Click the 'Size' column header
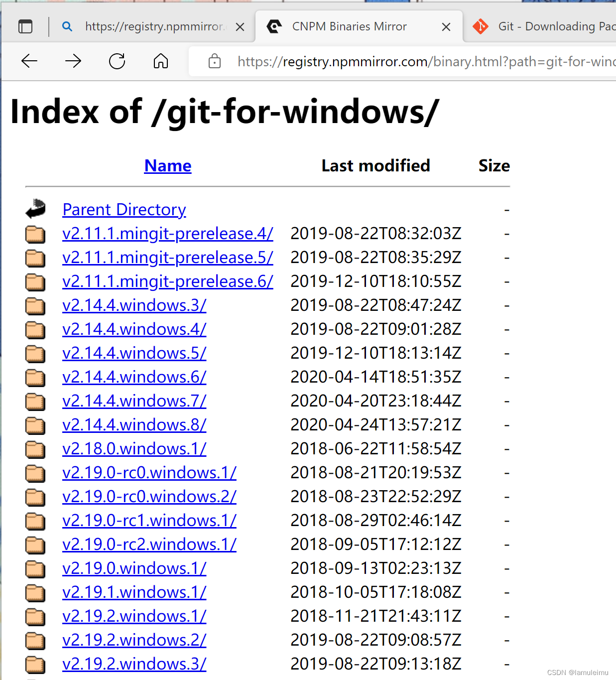Screen dimensions: 616x680 click(494, 166)
